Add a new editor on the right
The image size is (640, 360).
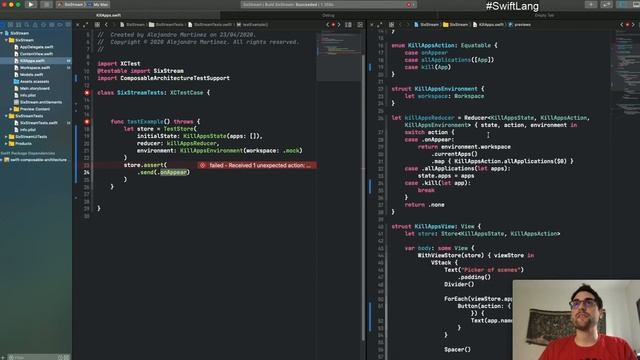[360, 24]
